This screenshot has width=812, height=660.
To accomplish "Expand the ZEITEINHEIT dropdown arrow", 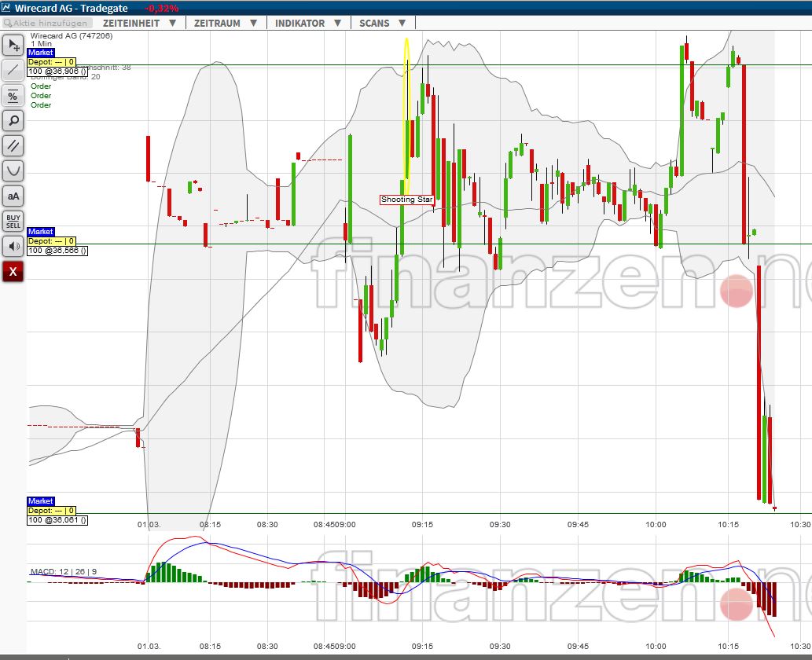I will (x=172, y=24).
